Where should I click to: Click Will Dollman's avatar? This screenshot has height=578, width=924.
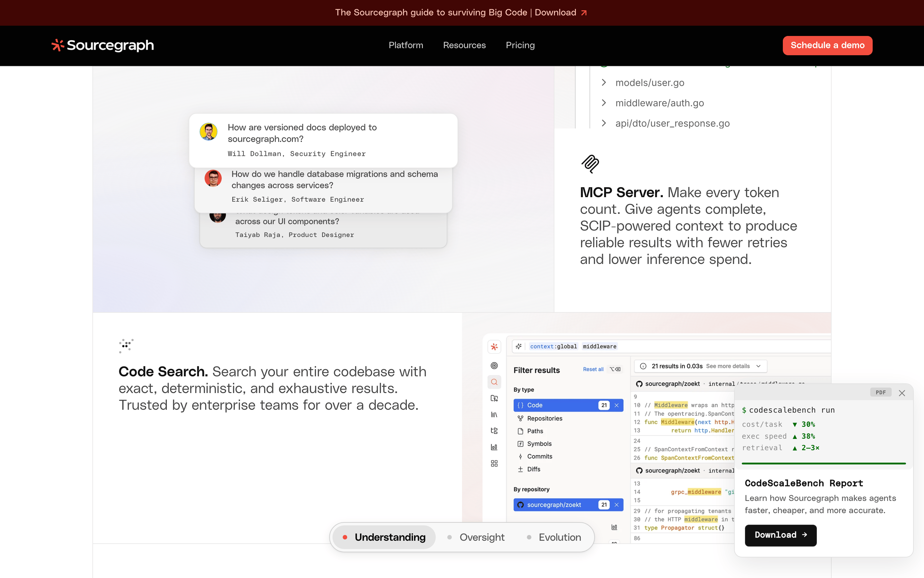pyautogui.click(x=209, y=132)
